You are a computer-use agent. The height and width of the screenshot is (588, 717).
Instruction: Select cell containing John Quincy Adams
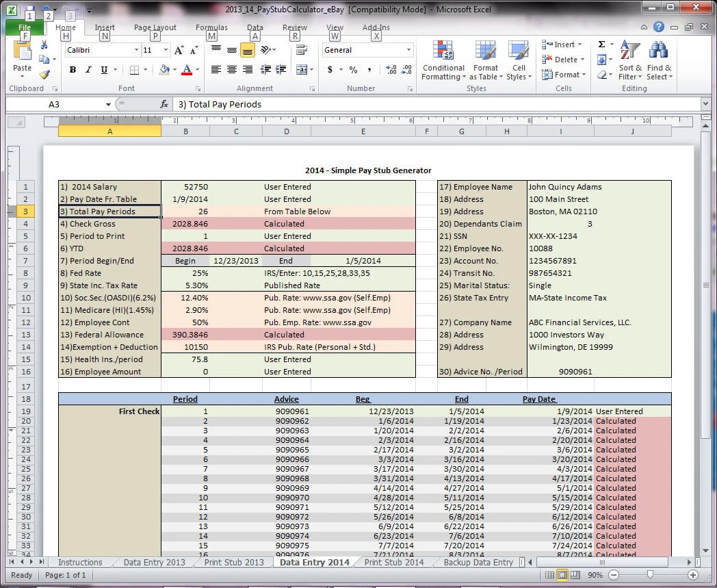click(x=564, y=187)
